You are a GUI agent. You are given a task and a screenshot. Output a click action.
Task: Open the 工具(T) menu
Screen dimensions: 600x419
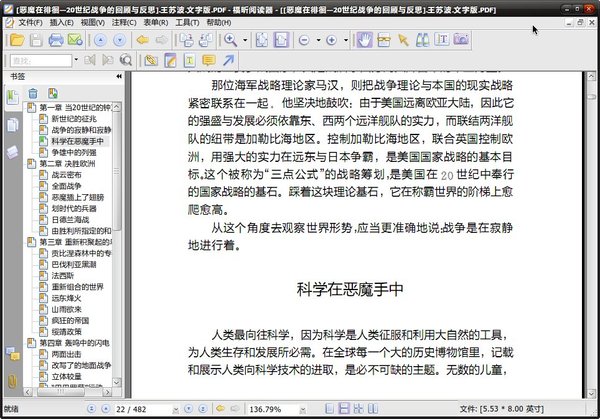pyautogui.click(x=187, y=23)
